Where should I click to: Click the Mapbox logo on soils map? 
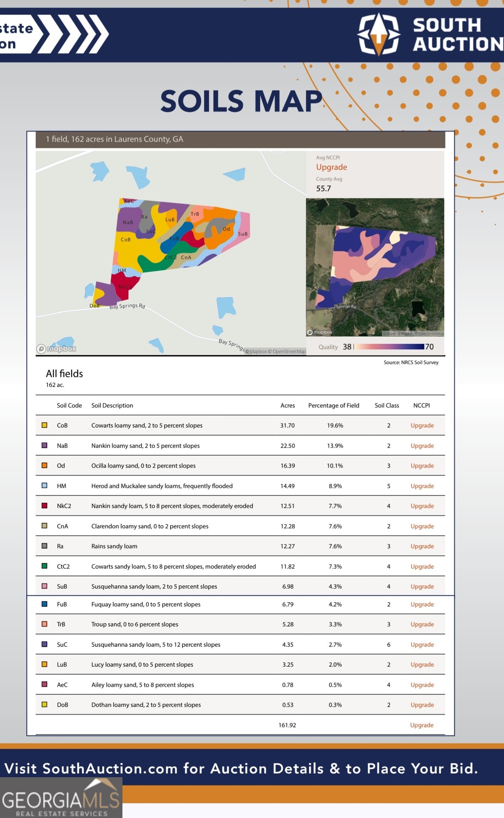click(56, 349)
